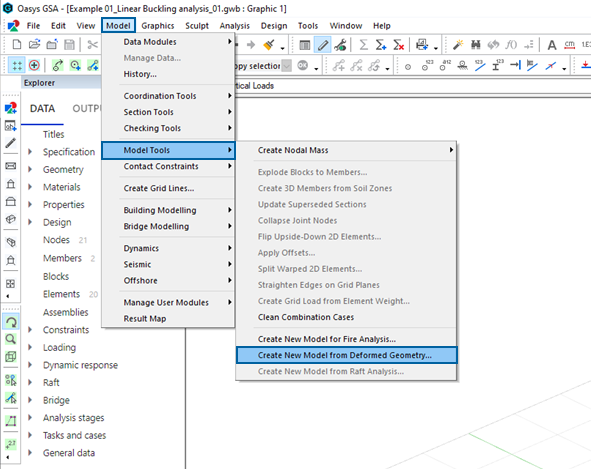Expand the Materials tree item

[x=30, y=187]
